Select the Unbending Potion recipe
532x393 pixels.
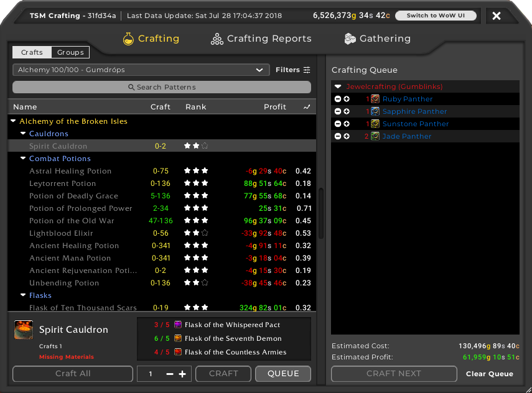coord(162,283)
